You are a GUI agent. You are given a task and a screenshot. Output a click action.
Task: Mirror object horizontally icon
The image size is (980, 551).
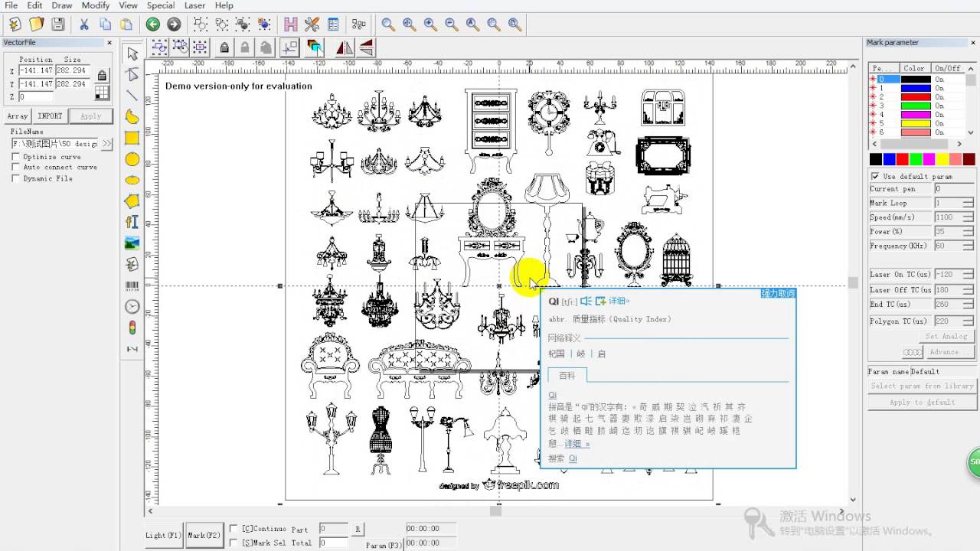345,47
